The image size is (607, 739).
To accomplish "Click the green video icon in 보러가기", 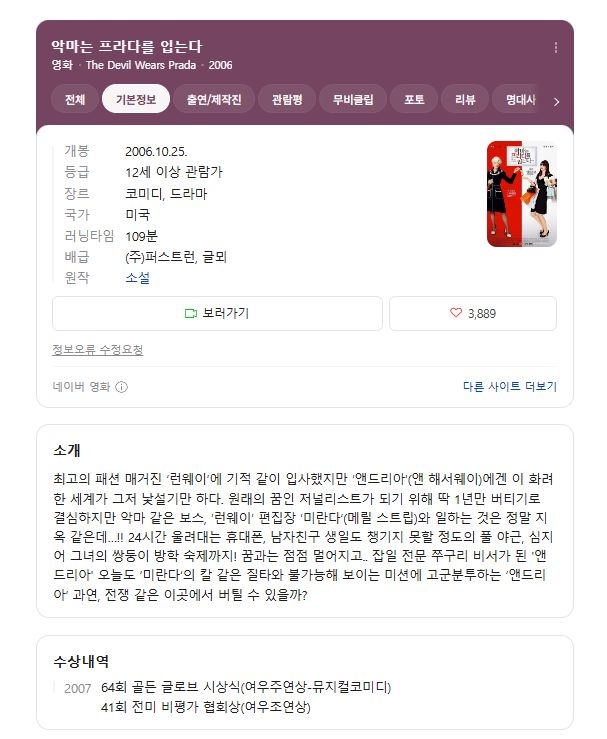I will click(190, 313).
